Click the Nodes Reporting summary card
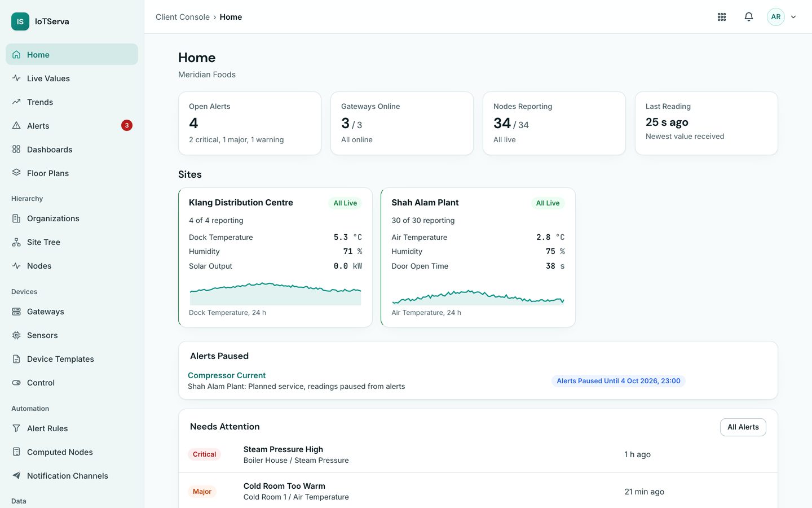This screenshot has height=508, width=812. pos(554,123)
